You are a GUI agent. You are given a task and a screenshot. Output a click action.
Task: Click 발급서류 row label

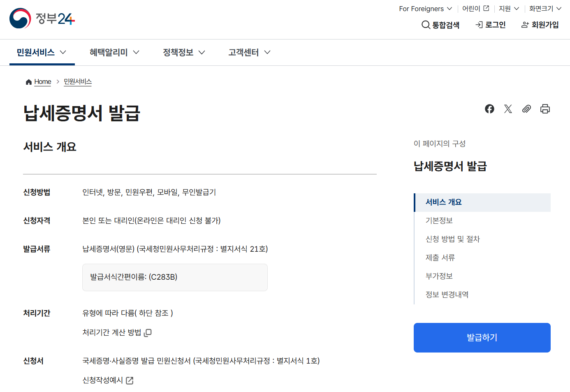pyautogui.click(x=37, y=249)
